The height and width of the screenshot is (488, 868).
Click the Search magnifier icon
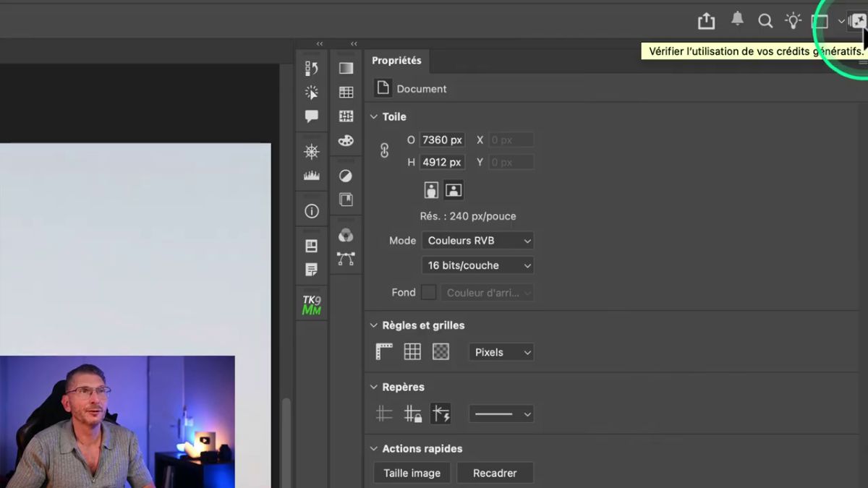(765, 21)
